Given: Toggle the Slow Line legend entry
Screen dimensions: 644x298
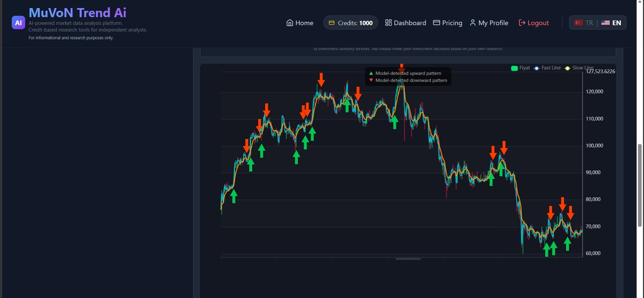Looking at the screenshot, I should (579, 68).
